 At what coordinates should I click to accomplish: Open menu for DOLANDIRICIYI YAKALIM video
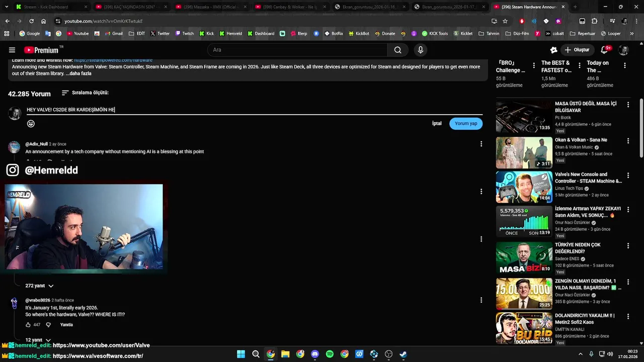click(x=628, y=317)
